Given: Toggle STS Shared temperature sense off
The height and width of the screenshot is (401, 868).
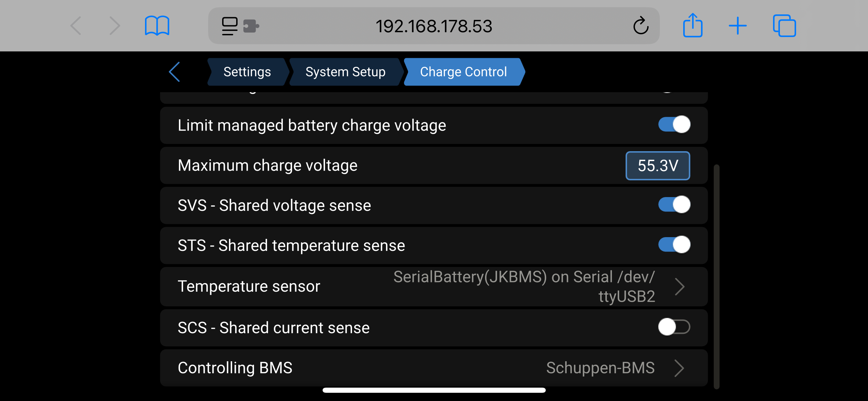Looking at the screenshot, I should pos(674,245).
